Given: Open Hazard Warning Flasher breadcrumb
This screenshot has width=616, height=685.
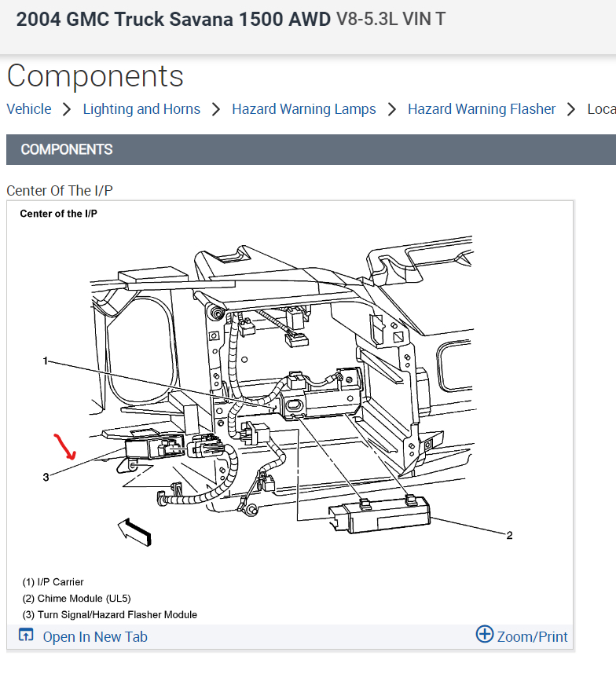Looking at the screenshot, I should tap(482, 108).
